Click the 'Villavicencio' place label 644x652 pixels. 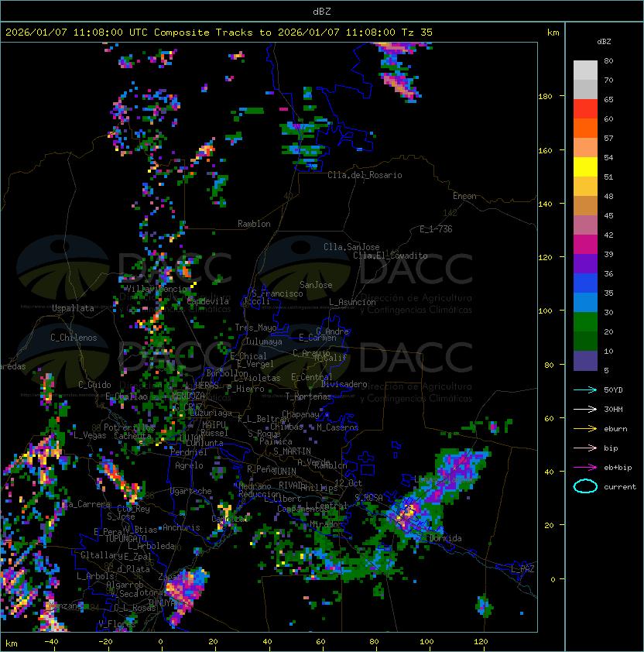[x=156, y=289]
